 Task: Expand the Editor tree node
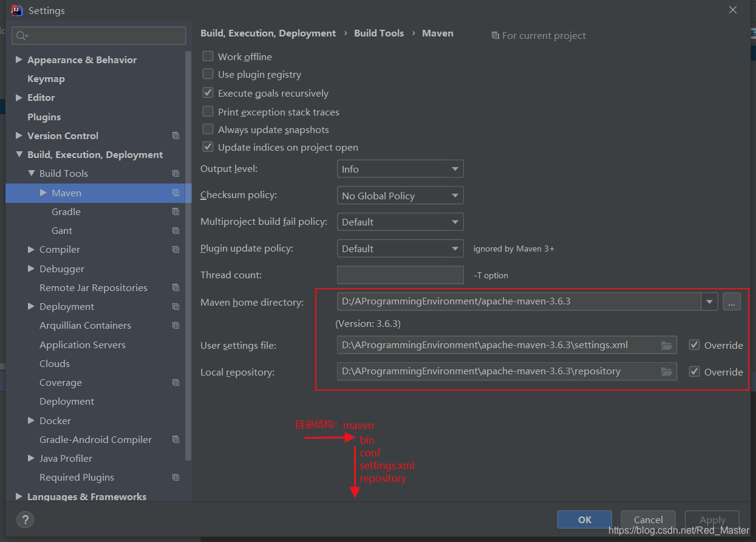point(19,97)
